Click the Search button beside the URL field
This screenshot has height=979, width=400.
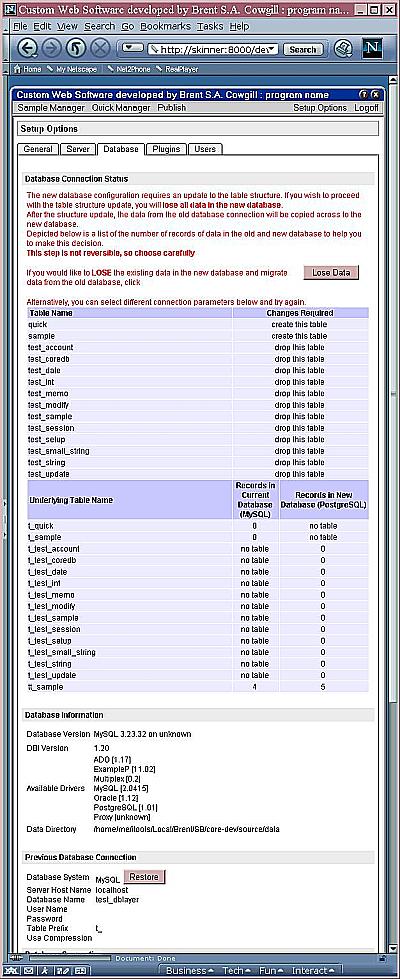point(303,49)
